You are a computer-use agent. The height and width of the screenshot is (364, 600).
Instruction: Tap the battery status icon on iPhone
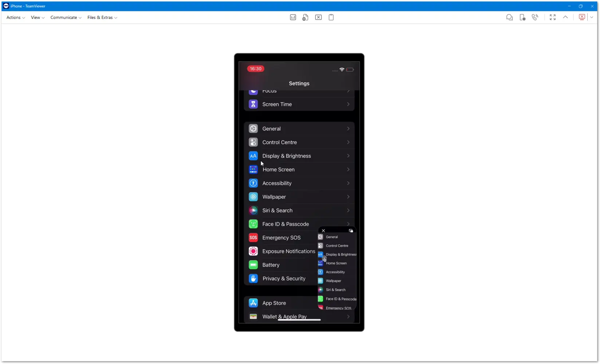coord(350,70)
